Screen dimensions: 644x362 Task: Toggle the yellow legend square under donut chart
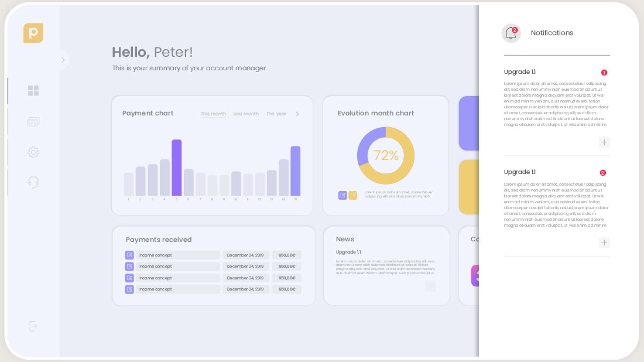[353, 195]
